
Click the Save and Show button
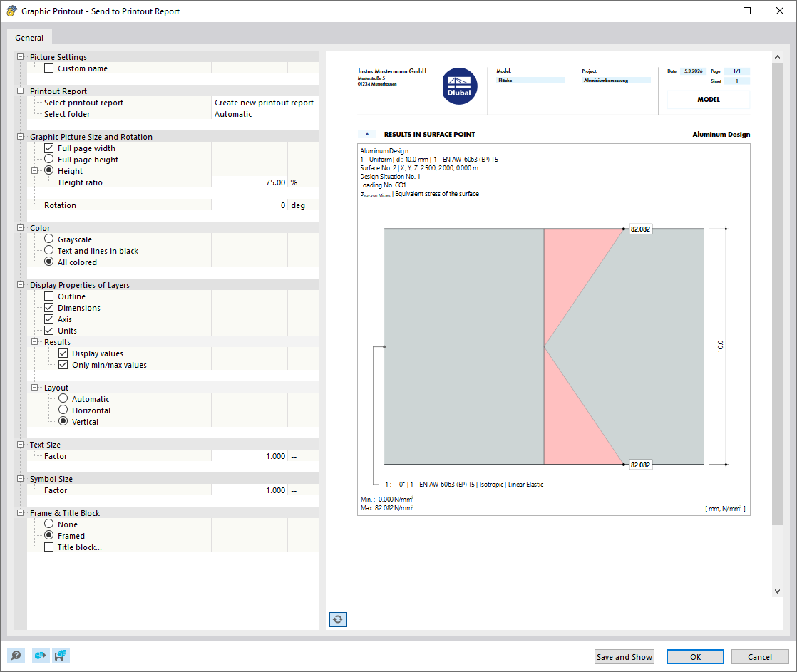[x=624, y=656]
